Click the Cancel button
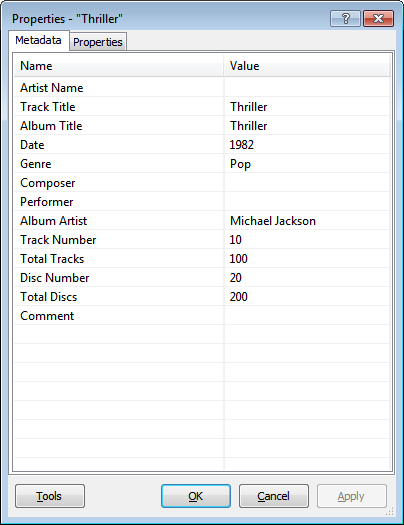The image size is (404, 525). [273, 496]
